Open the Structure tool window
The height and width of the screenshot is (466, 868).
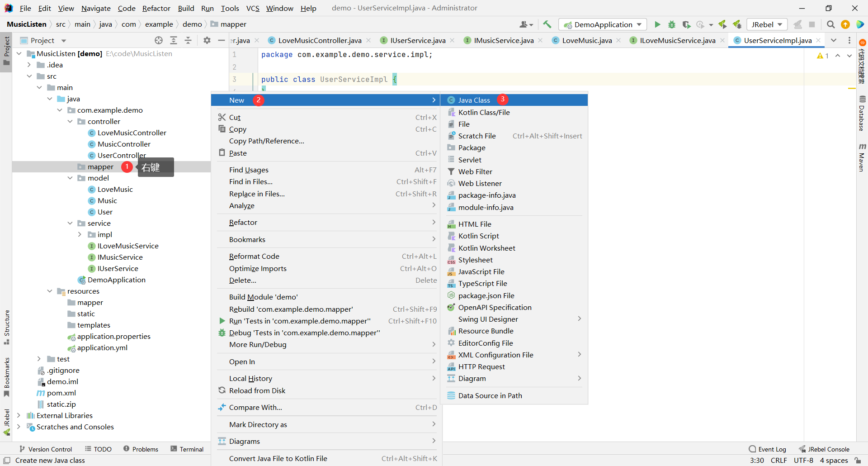tap(7, 327)
